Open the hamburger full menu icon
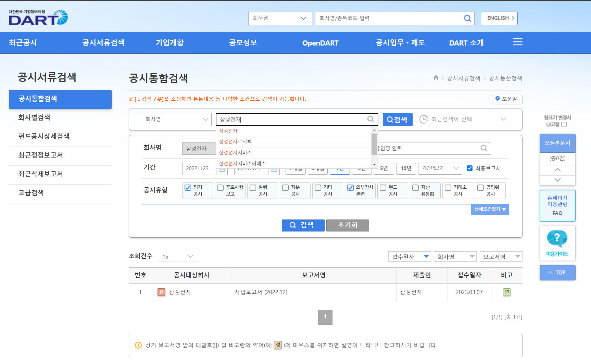 [517, 42]
